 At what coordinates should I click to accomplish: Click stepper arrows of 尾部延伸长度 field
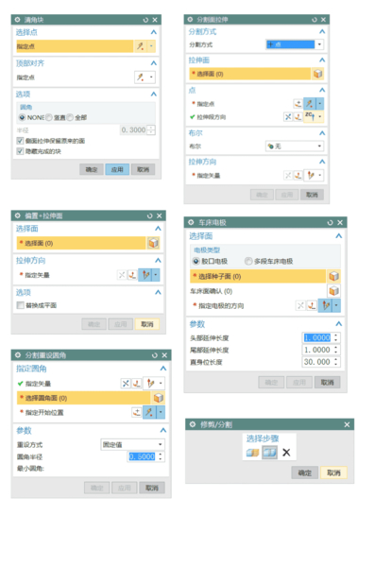coord(336,350)
